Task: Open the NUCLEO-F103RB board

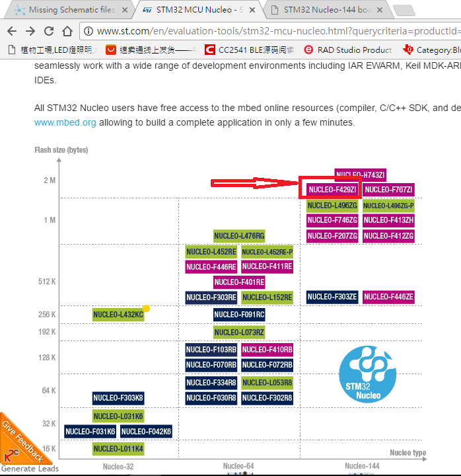Action: (211, 350)
